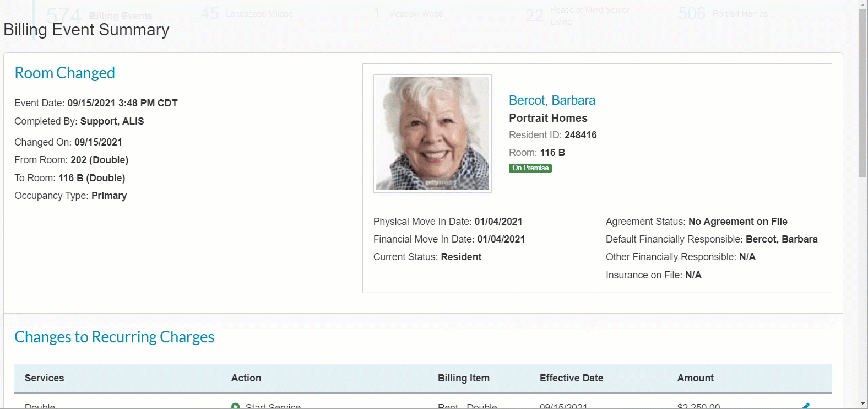Click the Billing Item column header

(463, 378)
